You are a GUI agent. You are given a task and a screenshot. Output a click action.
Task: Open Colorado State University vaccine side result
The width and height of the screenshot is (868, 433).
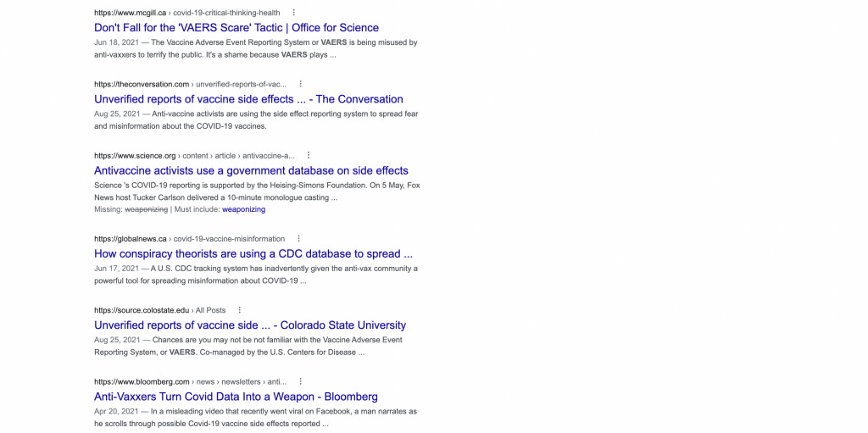pyautogui.click(x=250, y=325)
